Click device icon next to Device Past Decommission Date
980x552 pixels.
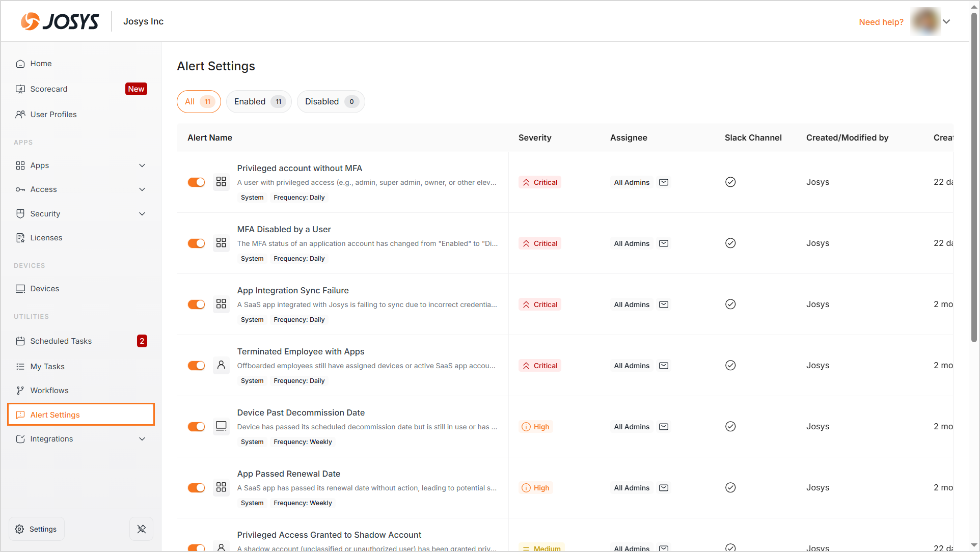221,426
